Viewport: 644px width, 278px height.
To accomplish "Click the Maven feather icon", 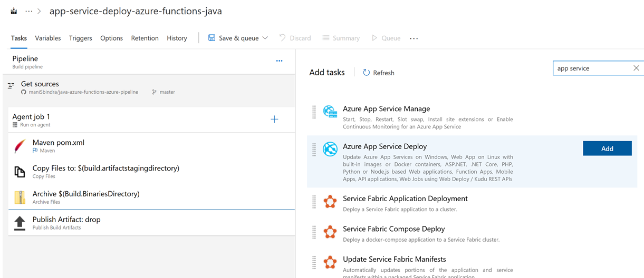I will click(x=20, y=146).
